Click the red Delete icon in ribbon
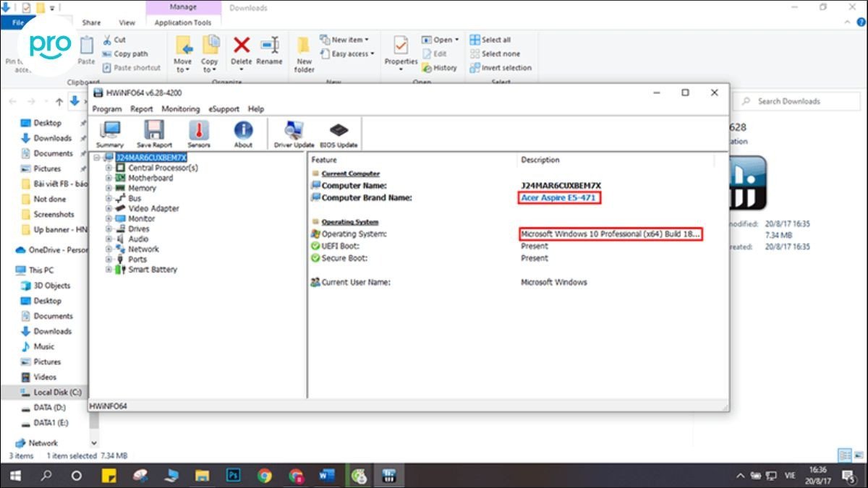Screen dimensions: 868x488 (x=241, y=48)
